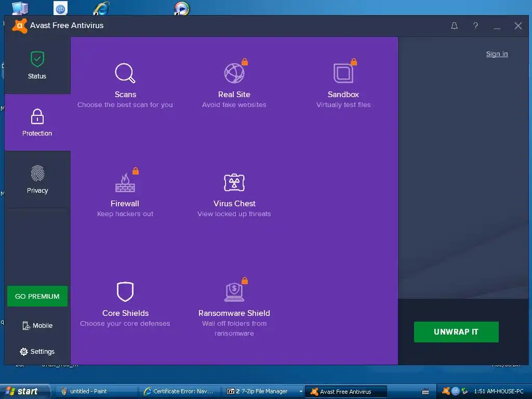
Task: Click 'Virtually test files' description
Action: pyautogui.click(x=343, y=105)
